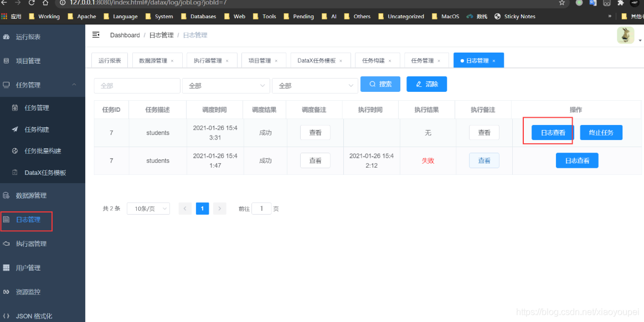This screenshot has width=644, height=322.
Task: Click the 运行报表 dashboard icon in sidebar
Action: point(6,37)
